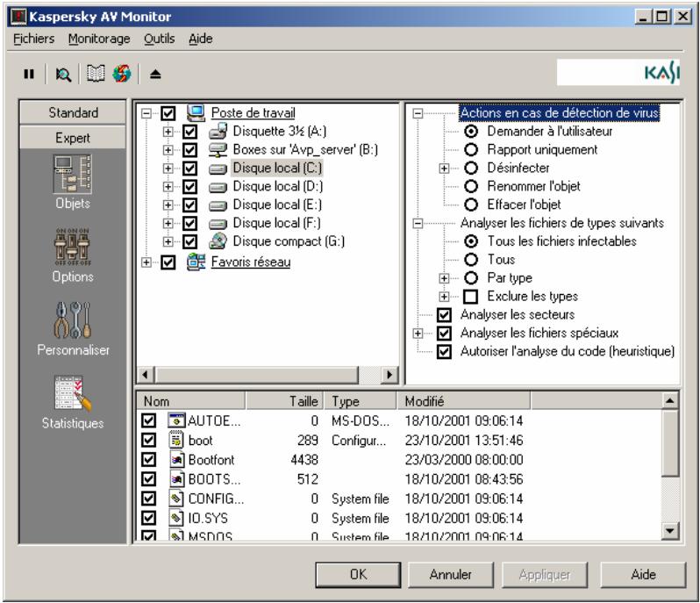The height and width of the screenshot is (603, 700).
Task: Switch to the Expert tab
Action: click(x=73, y=138)
